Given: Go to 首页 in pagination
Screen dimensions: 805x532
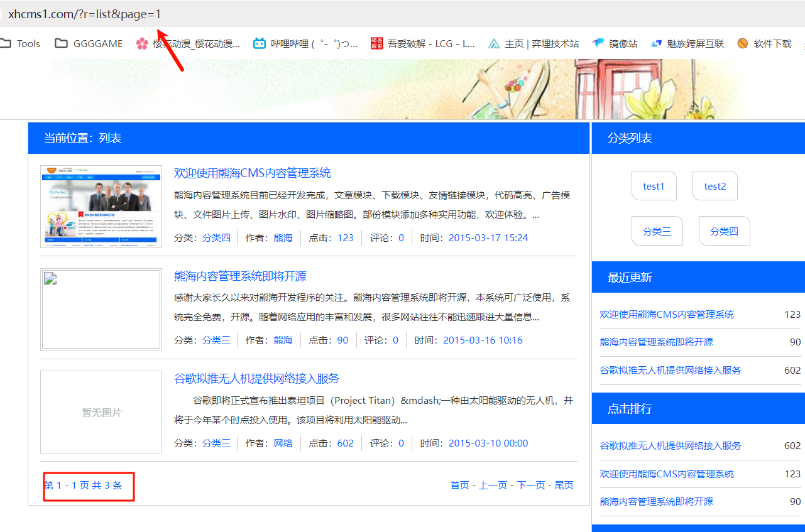Looking at the screenshot, I should (460, 485).
